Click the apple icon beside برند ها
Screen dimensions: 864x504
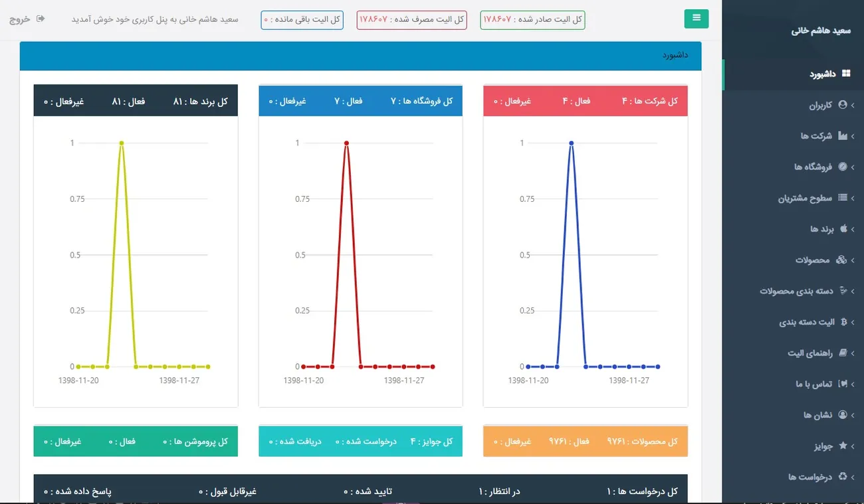(844, 228)
